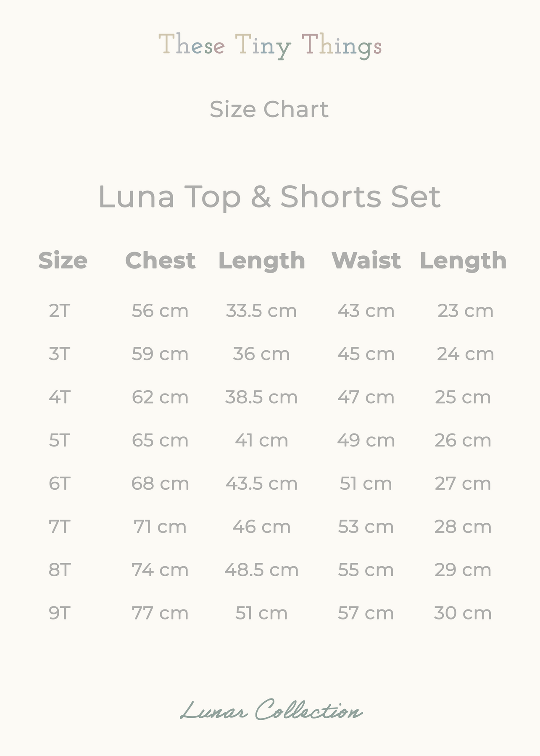
Task: Select the 9T size row label
Action: (59, 613)
